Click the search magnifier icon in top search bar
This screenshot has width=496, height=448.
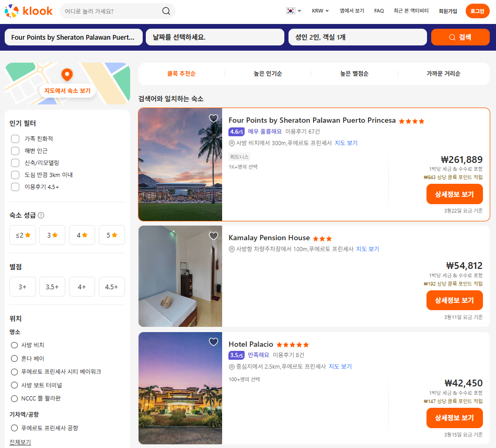(x=166, y=11)
